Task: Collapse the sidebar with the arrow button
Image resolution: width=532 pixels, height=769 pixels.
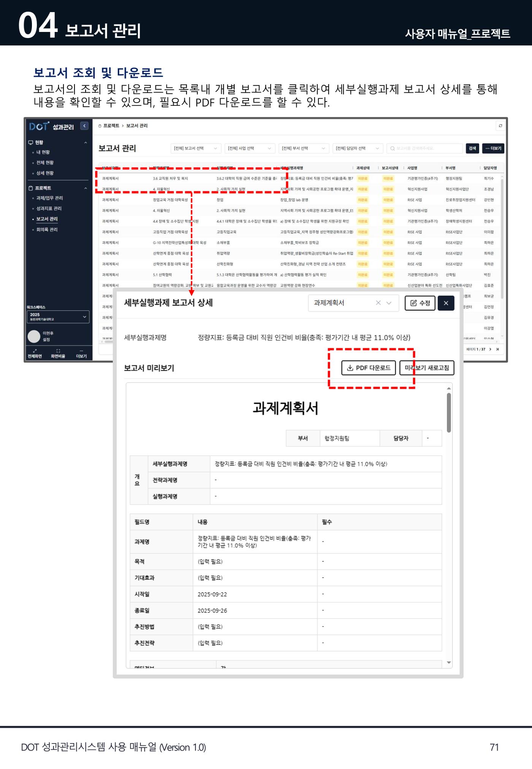Action: click(84, 126)
